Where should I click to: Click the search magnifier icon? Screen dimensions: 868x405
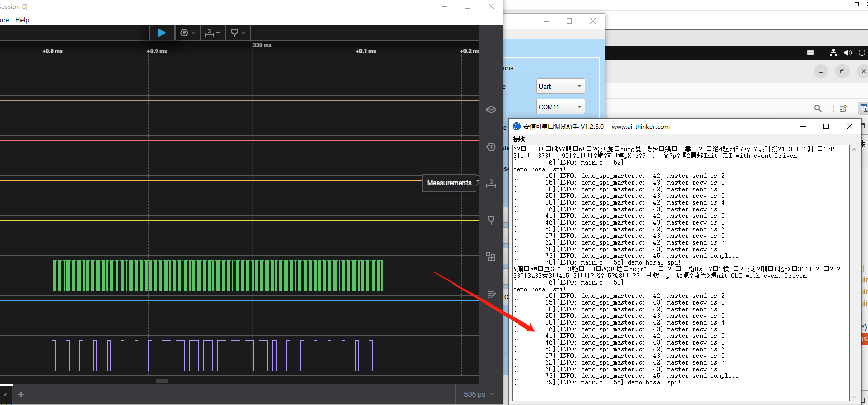[818, 108]
